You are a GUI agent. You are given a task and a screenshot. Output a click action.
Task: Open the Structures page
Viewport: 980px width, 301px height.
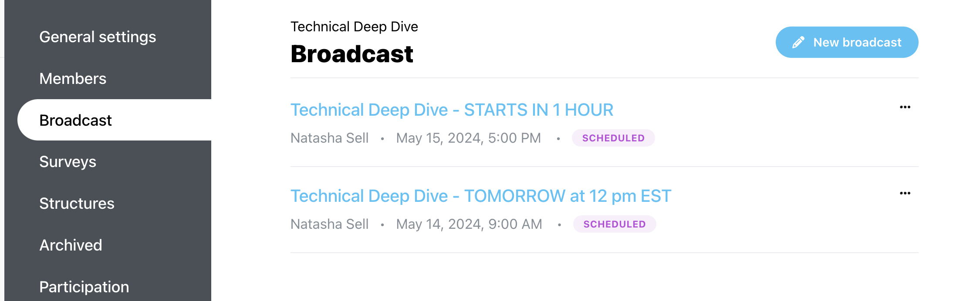tap(77, 204)
